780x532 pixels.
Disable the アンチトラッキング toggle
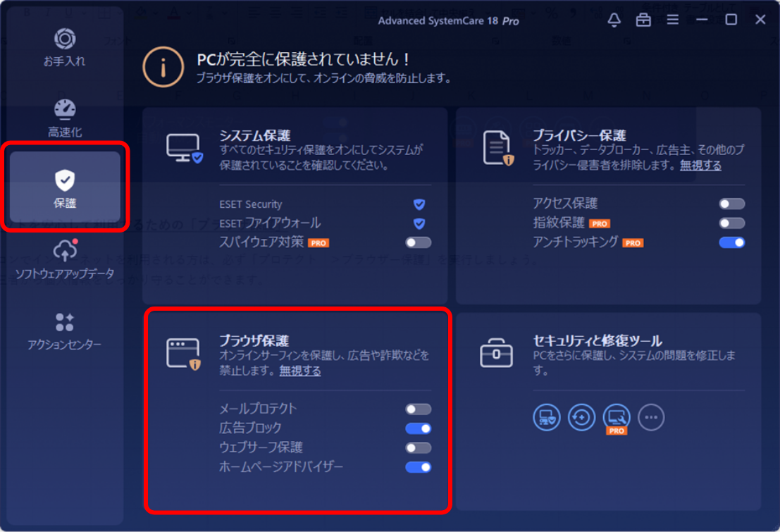732,243
